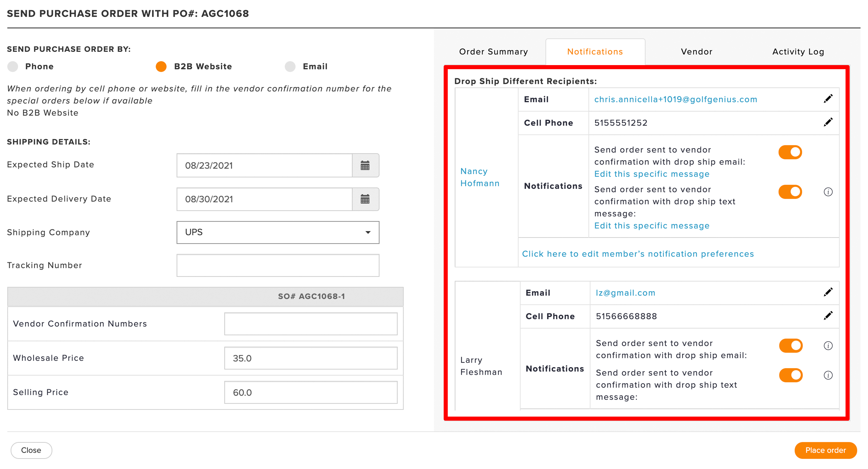Toggle Nancy's drop ship text message notification
The image size is (868, 469).
pyautogui.click(x=790, y=192)
